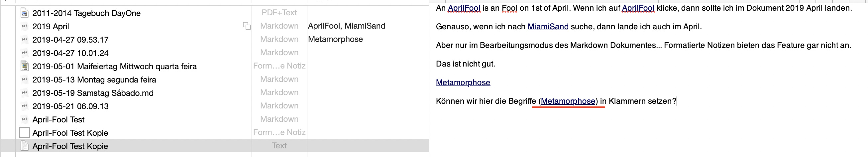Click the duplicate indicator icon on 2019 April row
The image size is (868, 157).
click(x=247, y=26)
